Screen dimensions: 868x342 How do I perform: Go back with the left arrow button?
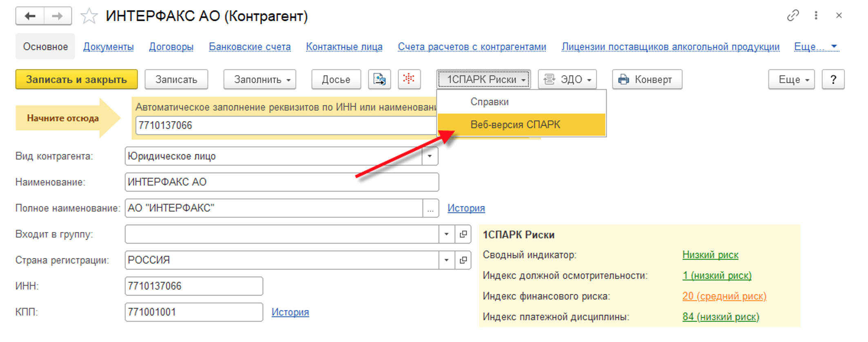click(30, 16)
